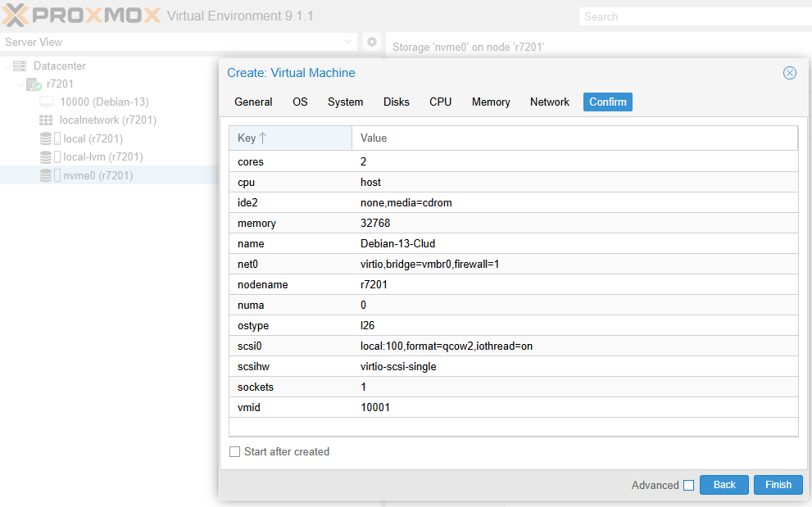Switch to the Disks tab

[x=396, y=102]
